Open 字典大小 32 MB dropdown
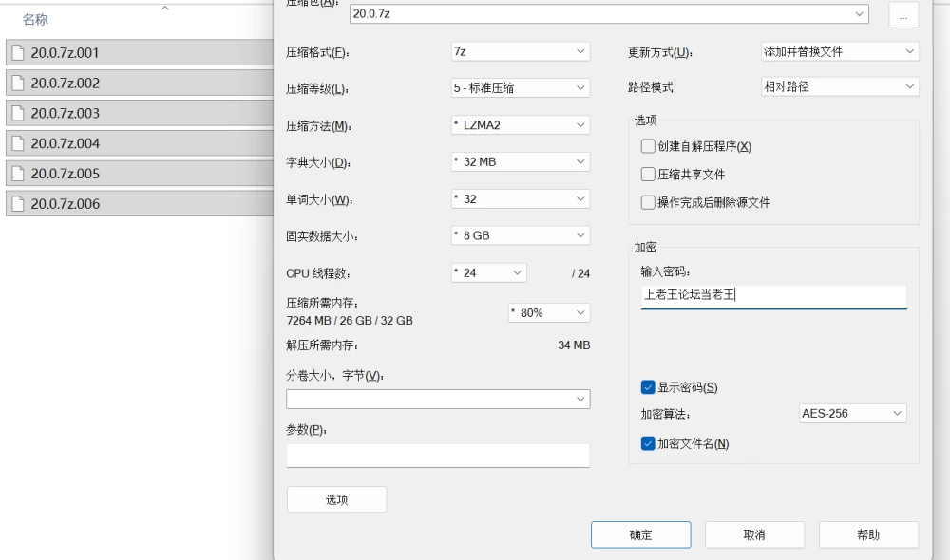The image size is (950, 560). pyautogui.click(x=521, y=161)
